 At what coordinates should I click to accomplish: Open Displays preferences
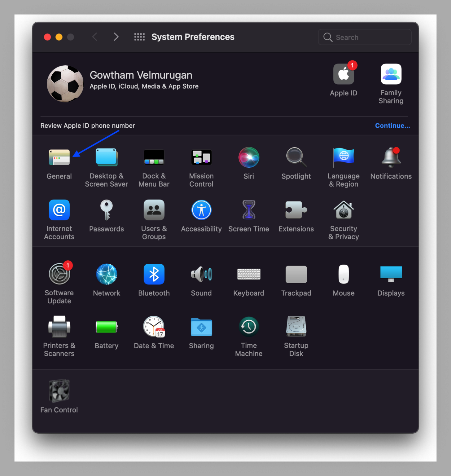[391, 274]
